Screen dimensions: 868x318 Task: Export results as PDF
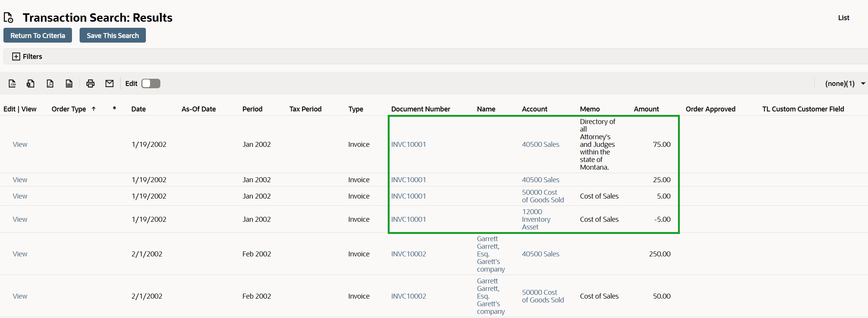click(x=50, y=83)
